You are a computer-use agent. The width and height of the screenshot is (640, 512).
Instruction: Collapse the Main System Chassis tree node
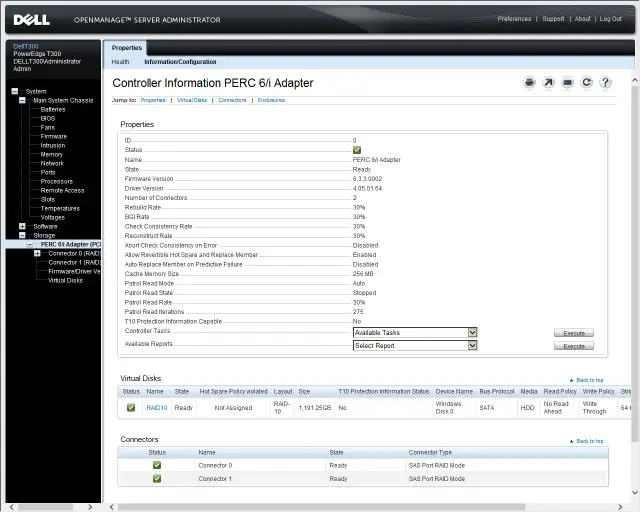pos(22,100)
